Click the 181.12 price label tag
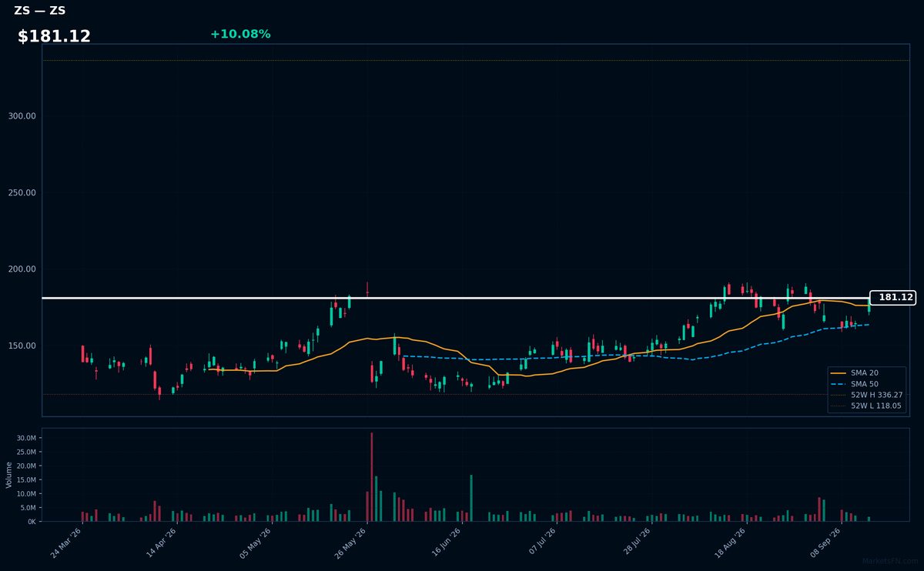Image resolution: width=924 pixels, height=571 pixels. coord(892,298)
